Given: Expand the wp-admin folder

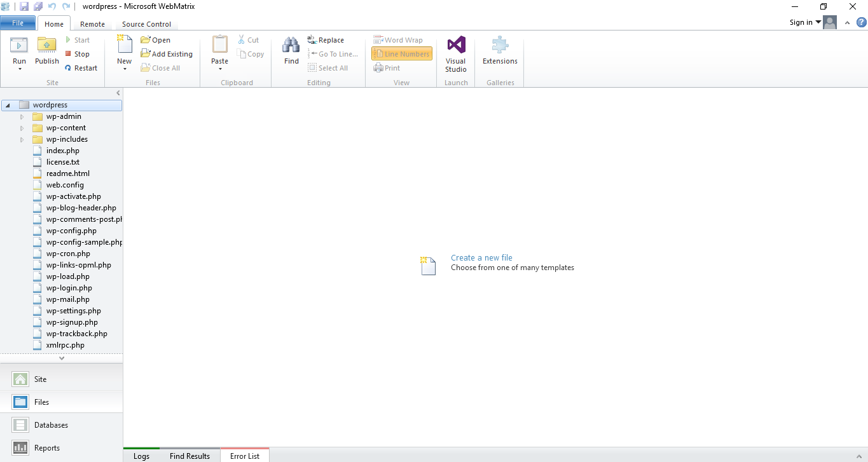Looking at the screenshot, I should coord(22,117).
